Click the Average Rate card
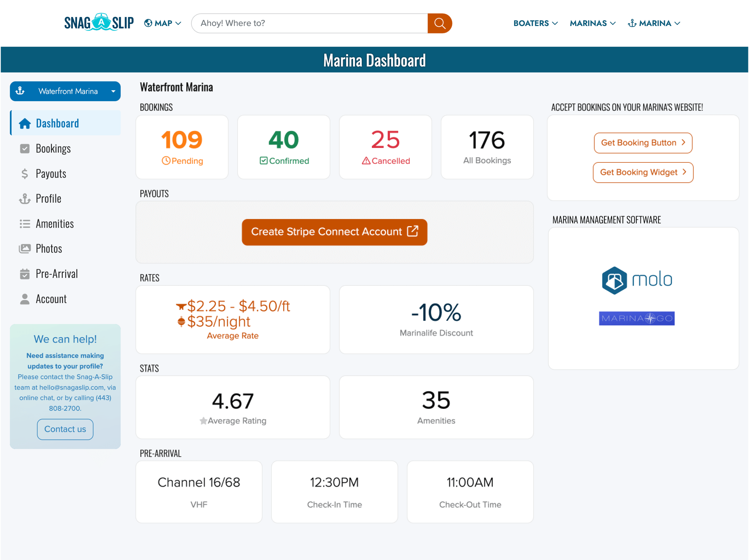 (x=233, y=320)
